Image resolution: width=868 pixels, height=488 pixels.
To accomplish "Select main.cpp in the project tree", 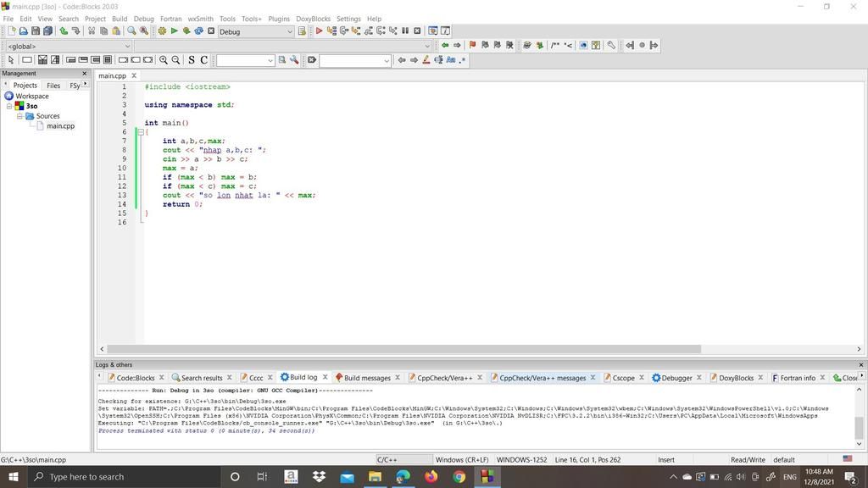I will (x=60, y=126).
